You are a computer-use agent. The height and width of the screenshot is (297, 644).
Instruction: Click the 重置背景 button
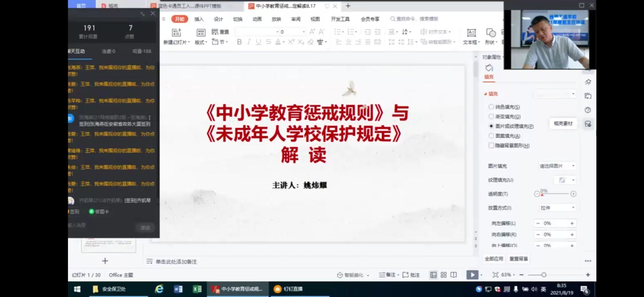pyautogui.click(x=519, y=259)
